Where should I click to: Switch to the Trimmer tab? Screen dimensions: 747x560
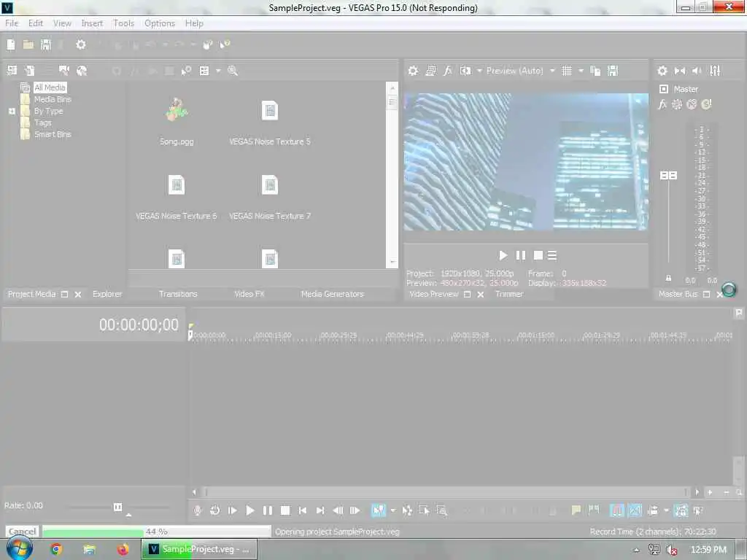click(509, 295)
